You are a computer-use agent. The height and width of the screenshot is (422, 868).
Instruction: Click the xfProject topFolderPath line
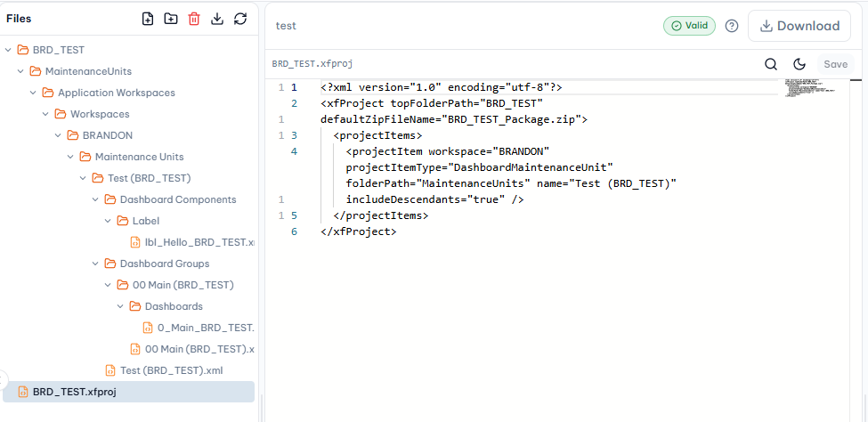(x=432, y=103)
